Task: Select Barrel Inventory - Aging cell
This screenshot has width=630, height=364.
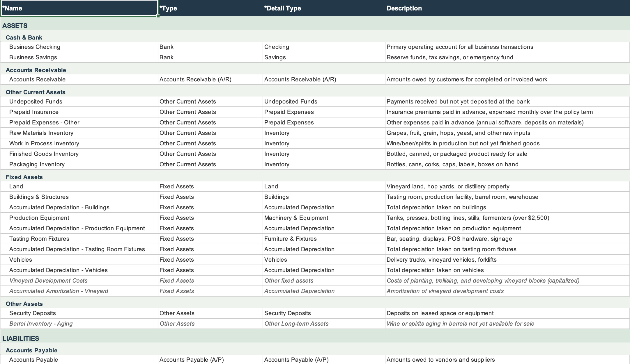Action: pyautogui.click(x=79, y=324)
